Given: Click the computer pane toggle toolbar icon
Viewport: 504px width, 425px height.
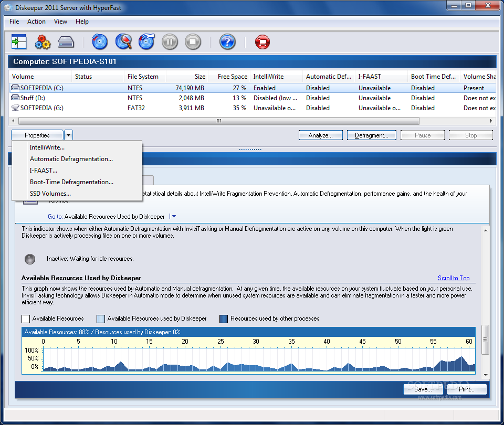Looking at the screenshot, I should click(19, 42).
